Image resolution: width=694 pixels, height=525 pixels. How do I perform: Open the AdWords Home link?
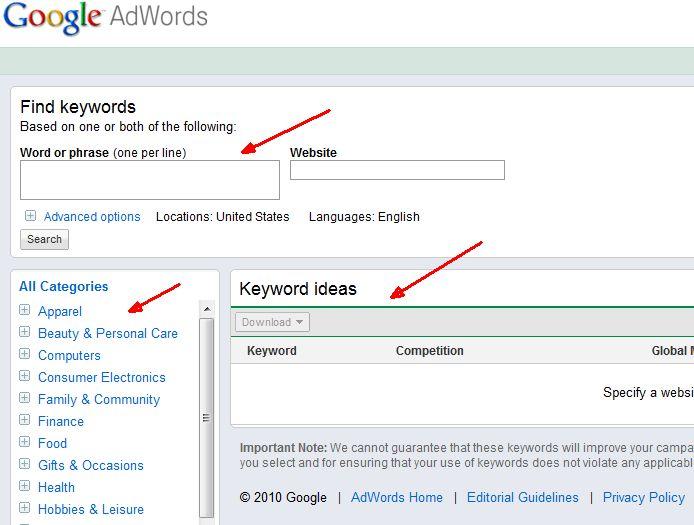397,498
